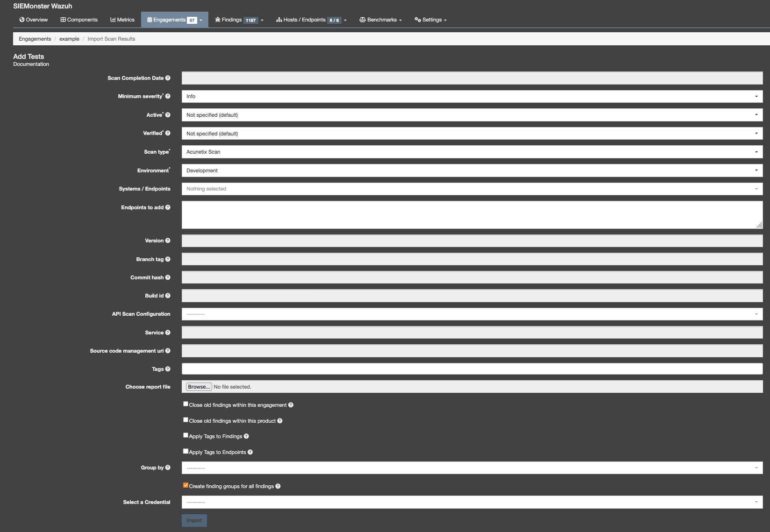Click help icon beside Group by
Image resolution: width=770 pixels, height=532 pixels.
168,468
